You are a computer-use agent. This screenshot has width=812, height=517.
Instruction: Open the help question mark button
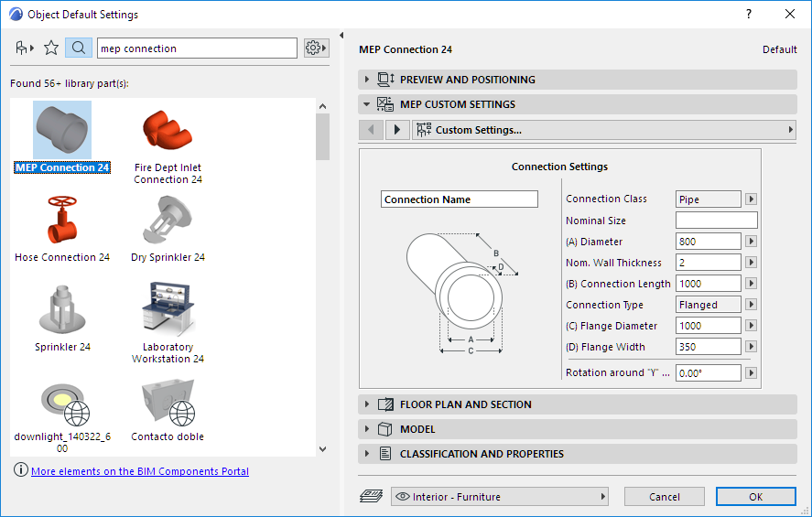[749, 14]
